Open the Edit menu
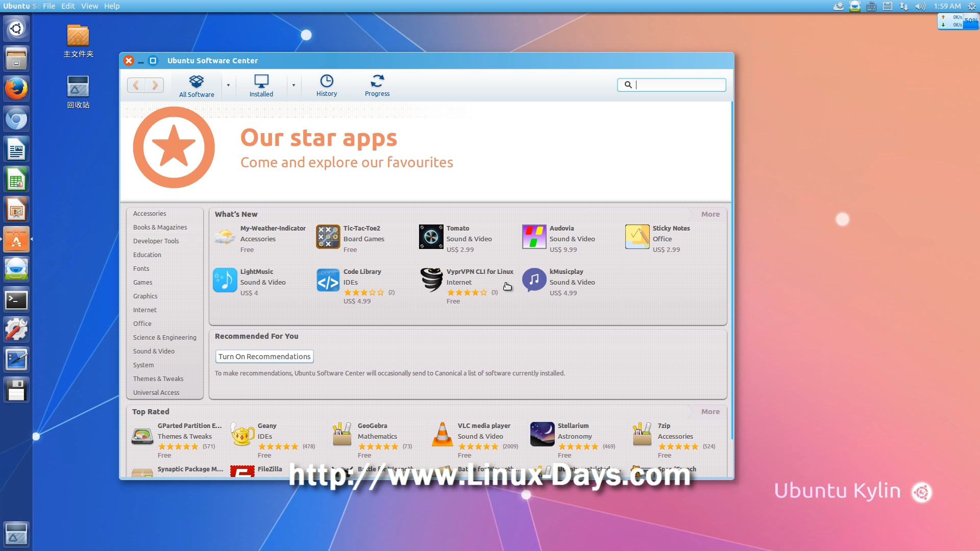The width and height of the screenshot is (980, 551). point(68,6)
